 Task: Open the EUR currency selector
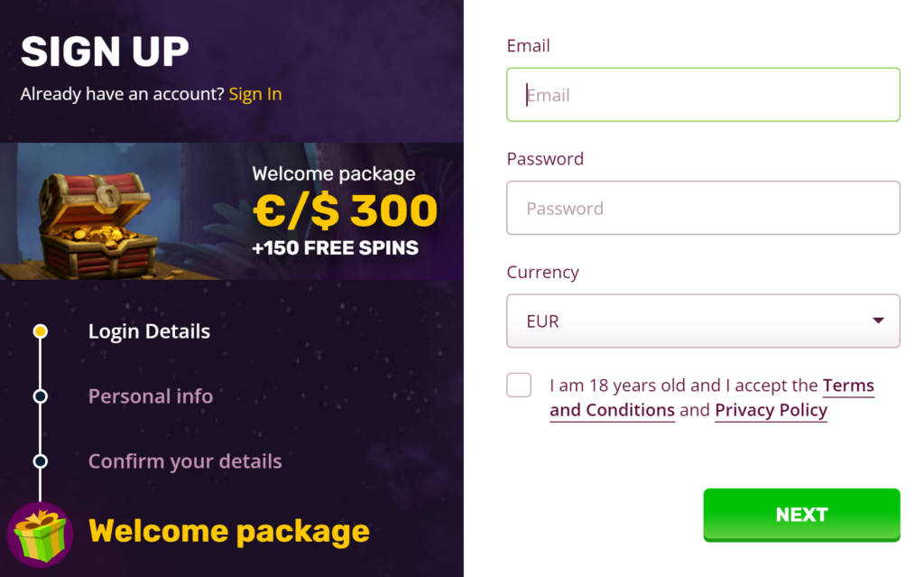pyautogui.click(x=703, y=321)
